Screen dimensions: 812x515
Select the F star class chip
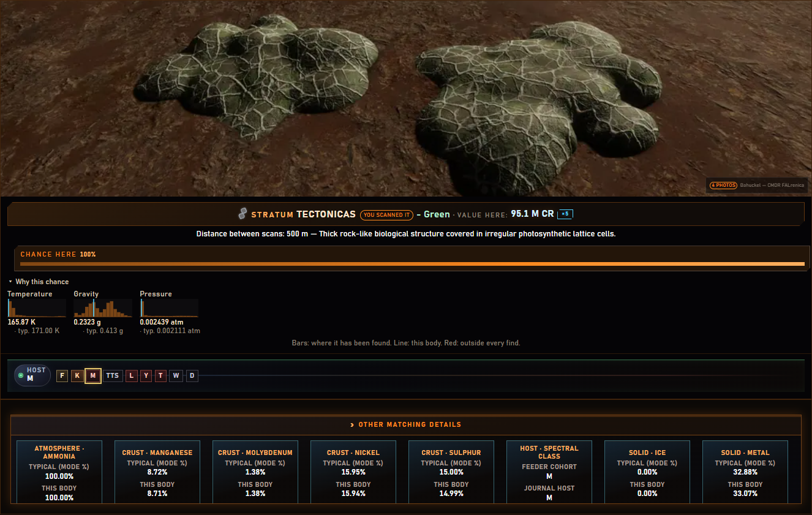pos(62,375)
